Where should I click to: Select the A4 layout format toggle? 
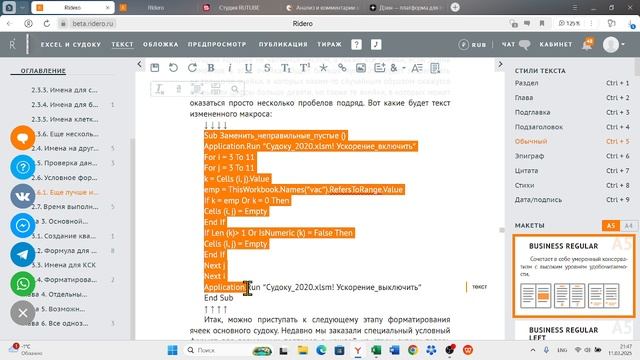(x=628, y=226)
